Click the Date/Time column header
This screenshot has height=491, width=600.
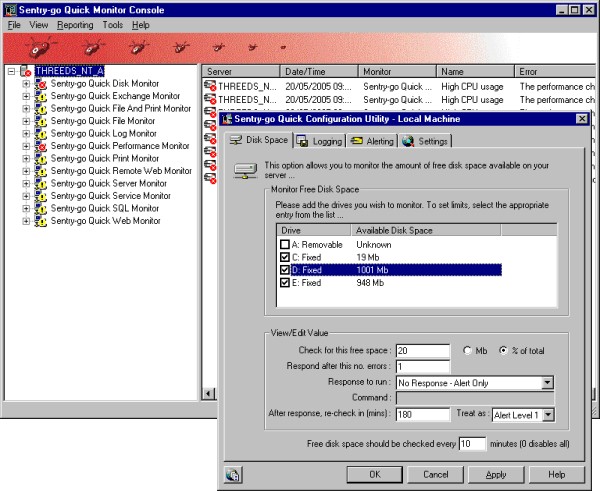click(319, 72)
